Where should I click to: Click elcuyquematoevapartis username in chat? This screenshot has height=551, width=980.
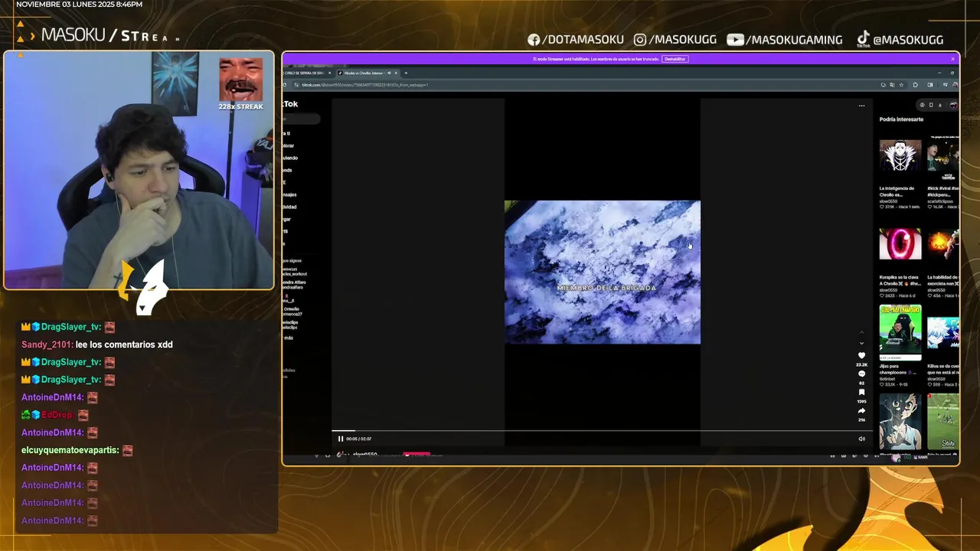point(70,450)
